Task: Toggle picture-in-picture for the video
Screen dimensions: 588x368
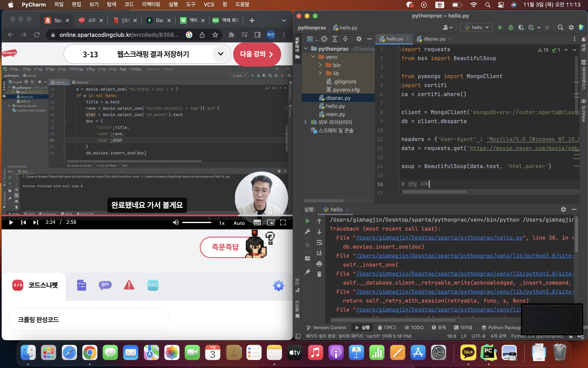Action: click(271, 222)
